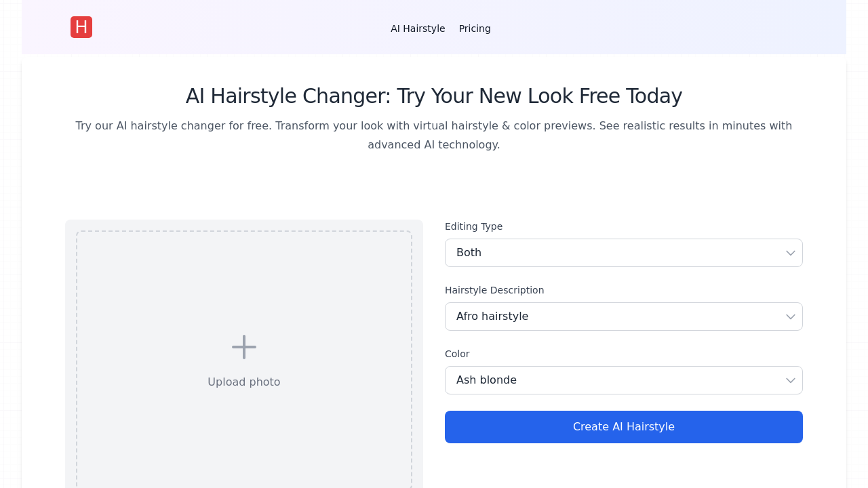
Task: Click the Editing Type field label
Action: point(473,226)
